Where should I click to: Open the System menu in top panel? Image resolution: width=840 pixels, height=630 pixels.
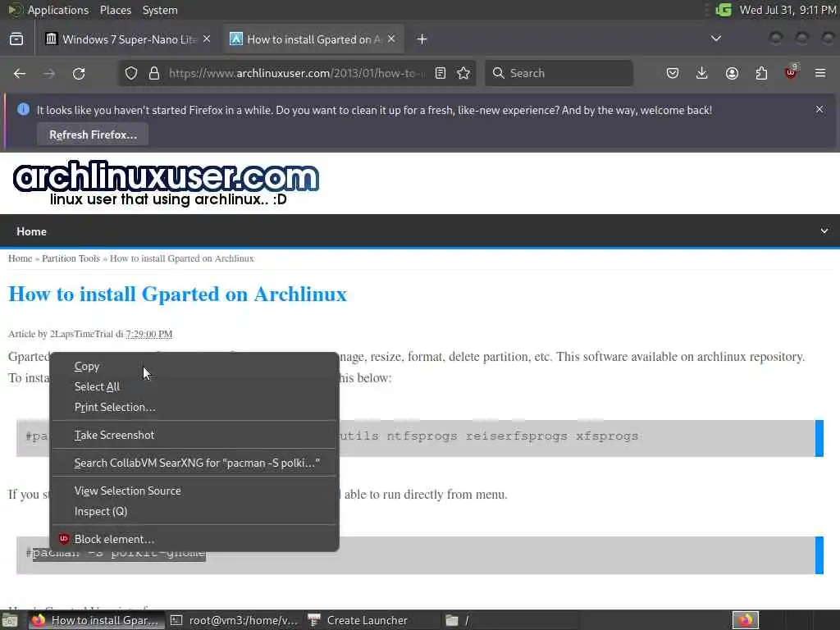(x=160, y=10)
